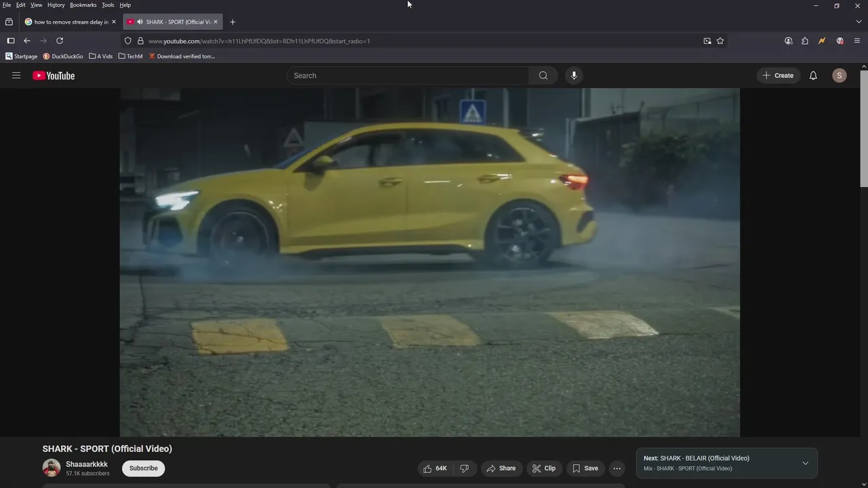Click the YouTube search magnifier button
The image size is (868, 488).
(x=543, y=75)
